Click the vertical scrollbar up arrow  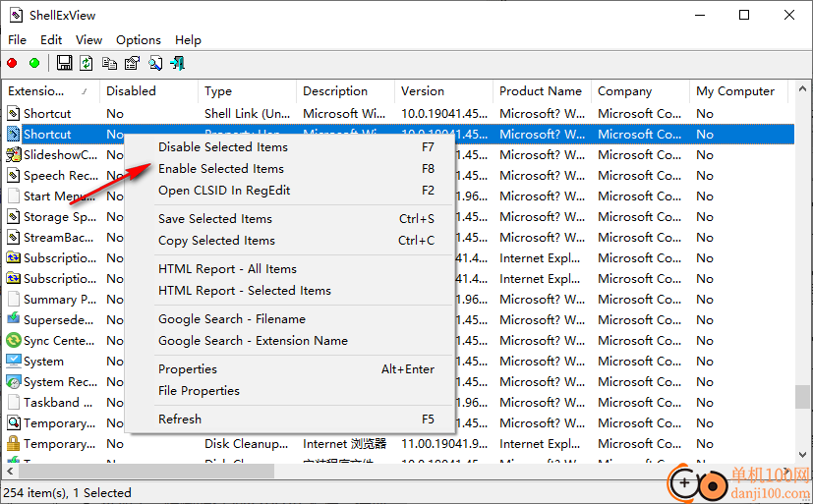pyautogui.click(x=802, y=88)
